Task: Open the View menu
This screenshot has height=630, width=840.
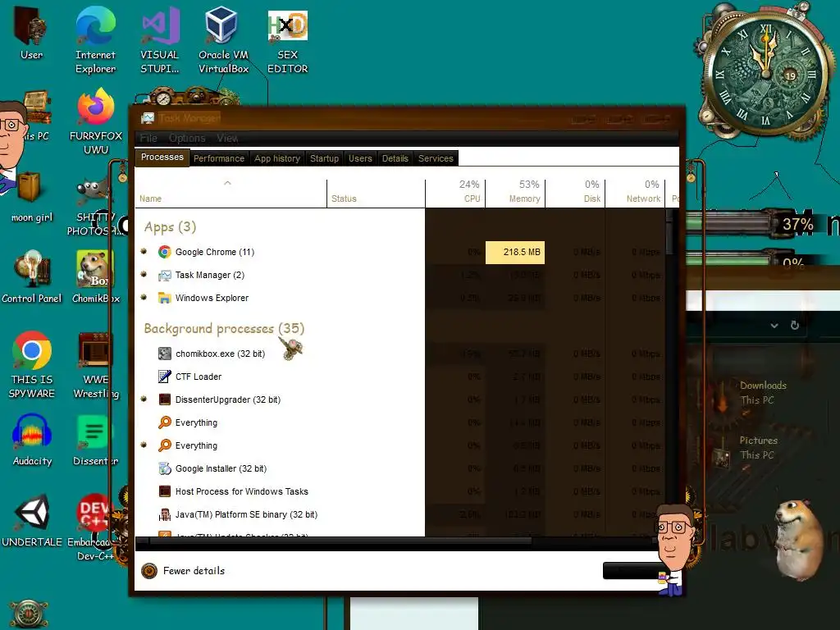Action: tap(227, 138)
